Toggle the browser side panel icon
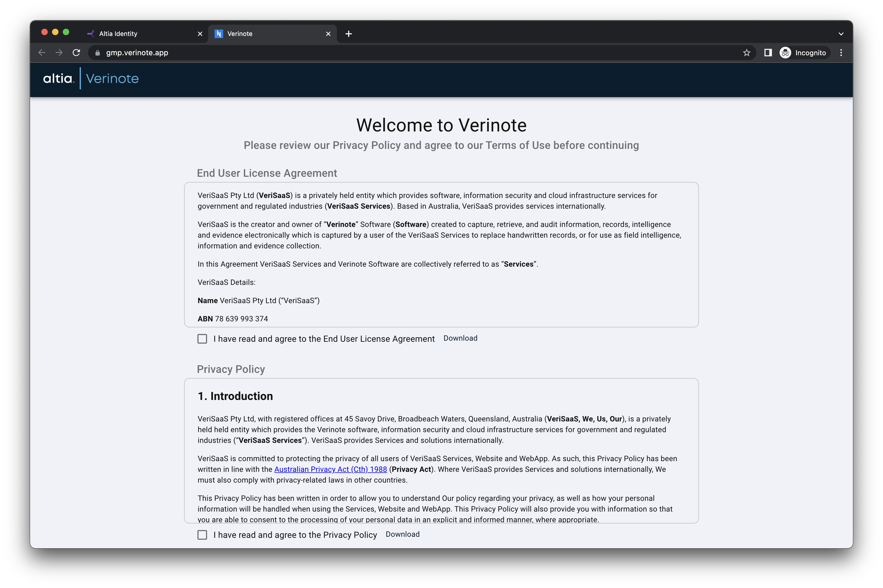The height and width of the screenshot is (588, 883). tap(768, 53)
